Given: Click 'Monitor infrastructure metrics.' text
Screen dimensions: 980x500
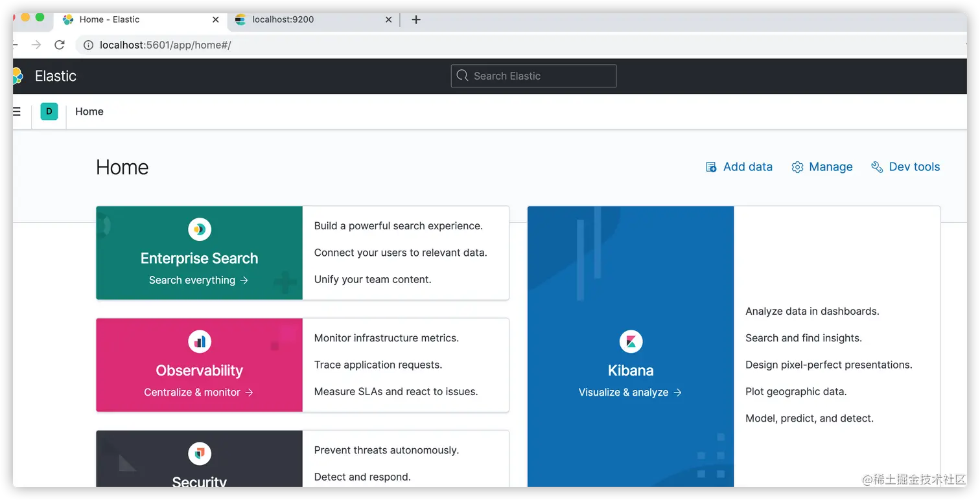Looking at the screenshot, I should point(386,338).
